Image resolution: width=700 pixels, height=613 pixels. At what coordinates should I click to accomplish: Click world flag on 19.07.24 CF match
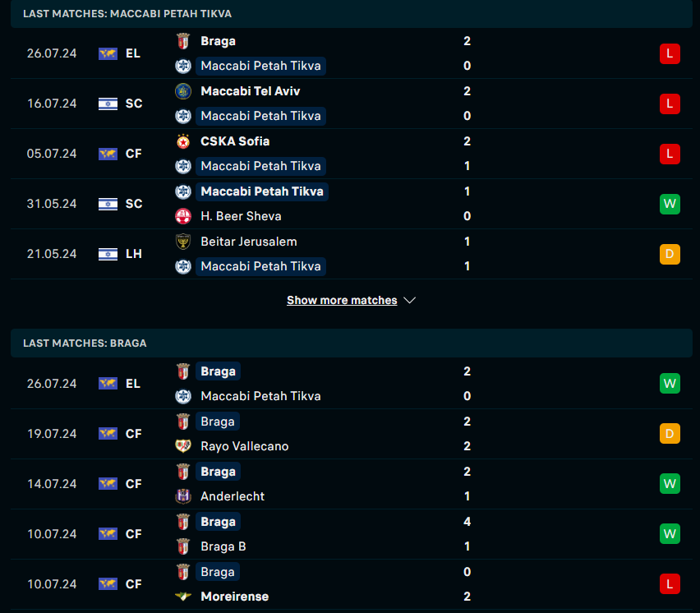tap(108, 434)
